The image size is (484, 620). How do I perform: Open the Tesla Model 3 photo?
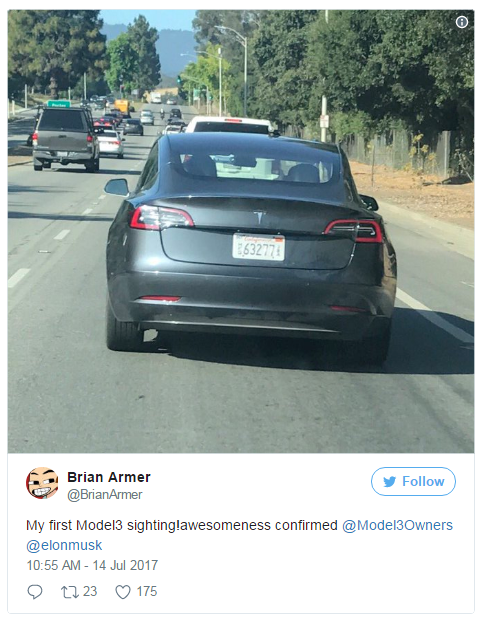click(x=241, y=231)
